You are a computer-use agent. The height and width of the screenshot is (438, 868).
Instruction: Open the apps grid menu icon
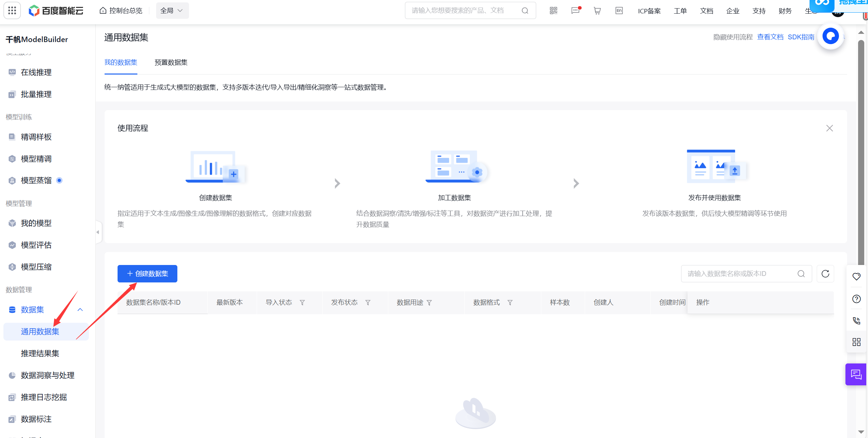click(12, 11)
